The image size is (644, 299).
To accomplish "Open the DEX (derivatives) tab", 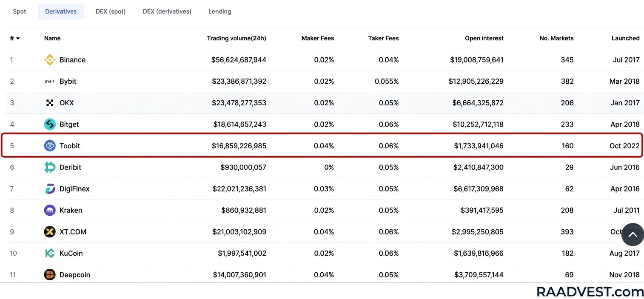I will click(167, 11).
